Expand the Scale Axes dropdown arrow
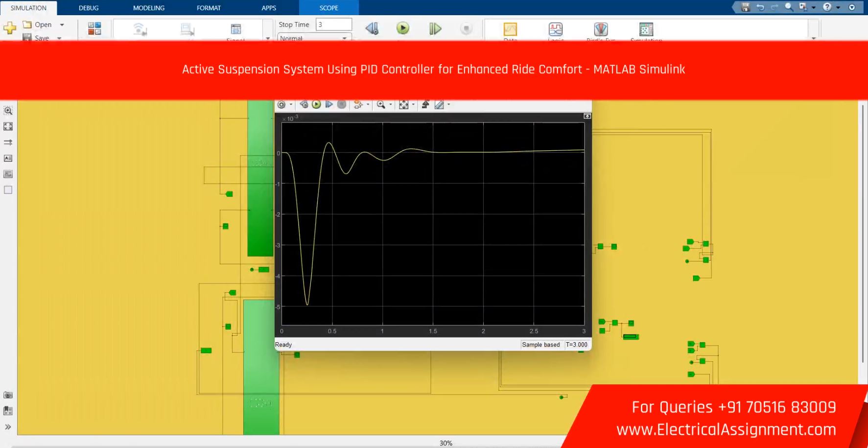 [x=413, y=105]
